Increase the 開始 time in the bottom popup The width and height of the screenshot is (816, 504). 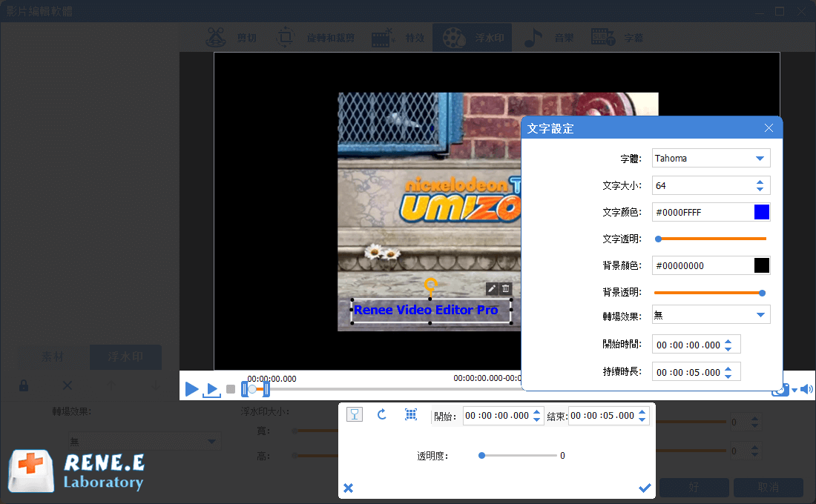(536, 412)
